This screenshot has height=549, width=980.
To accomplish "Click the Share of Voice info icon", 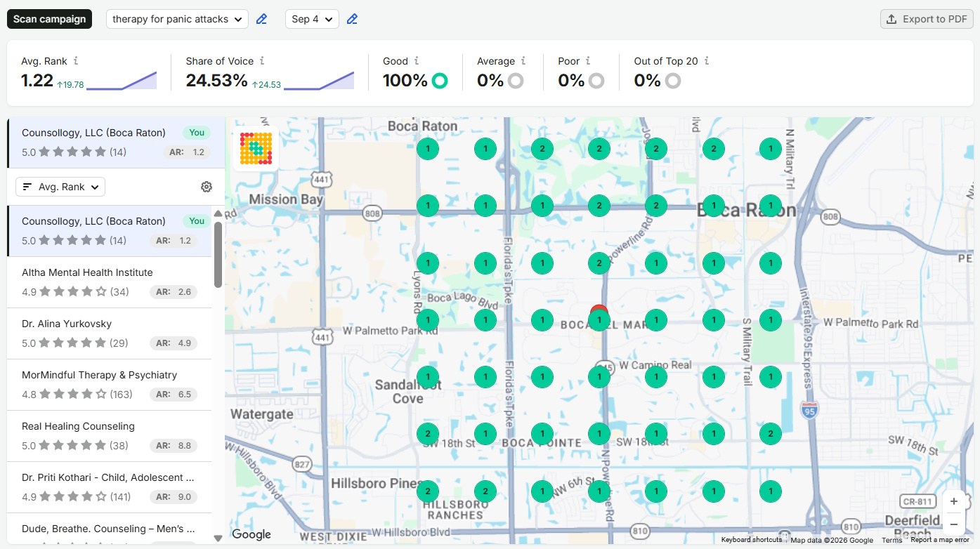I will 262,61.
